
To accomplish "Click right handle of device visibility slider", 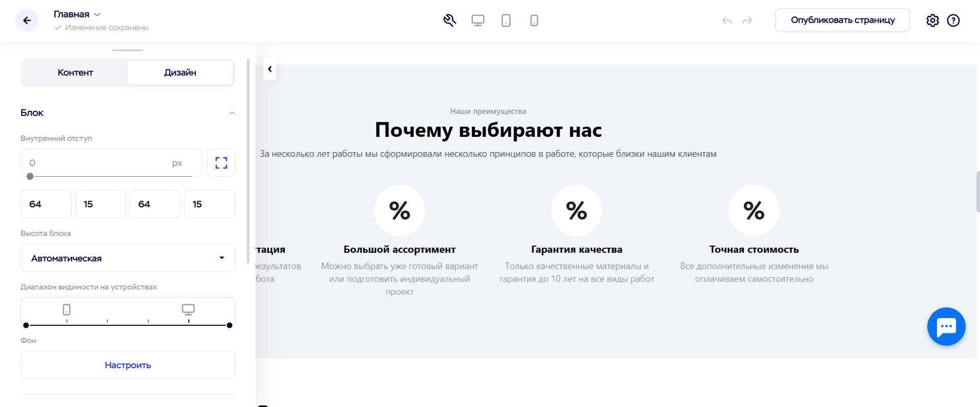I will pos(230,325).
